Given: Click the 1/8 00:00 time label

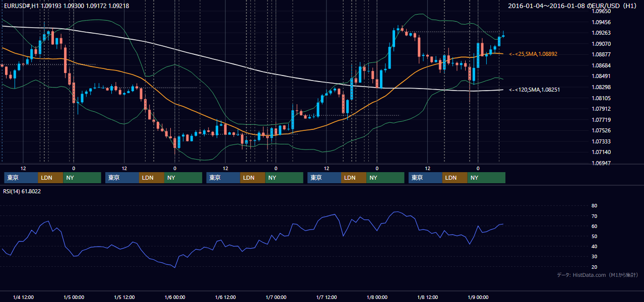Looking at the screenshot, I should (377, 297).
